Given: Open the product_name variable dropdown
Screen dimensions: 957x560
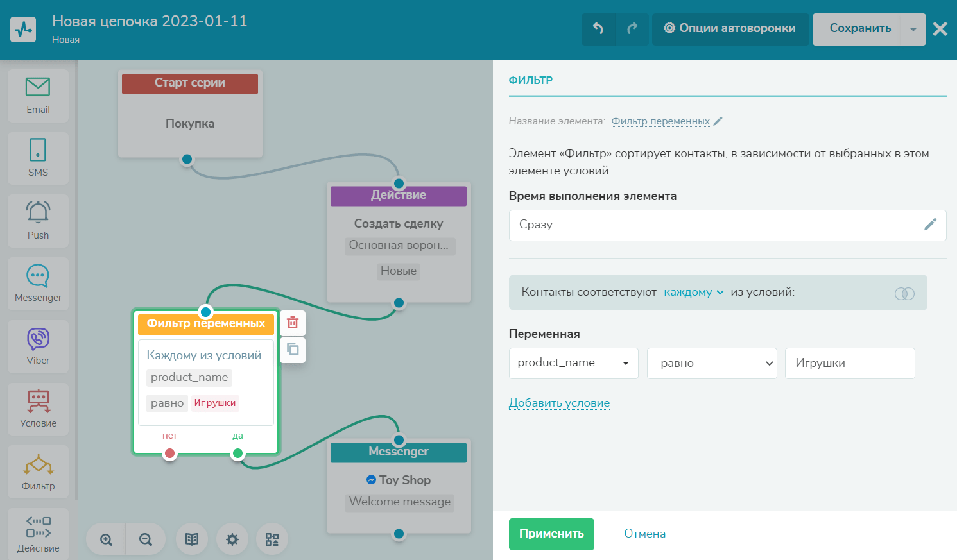Looking at the screenshot, I should (574, 363).
